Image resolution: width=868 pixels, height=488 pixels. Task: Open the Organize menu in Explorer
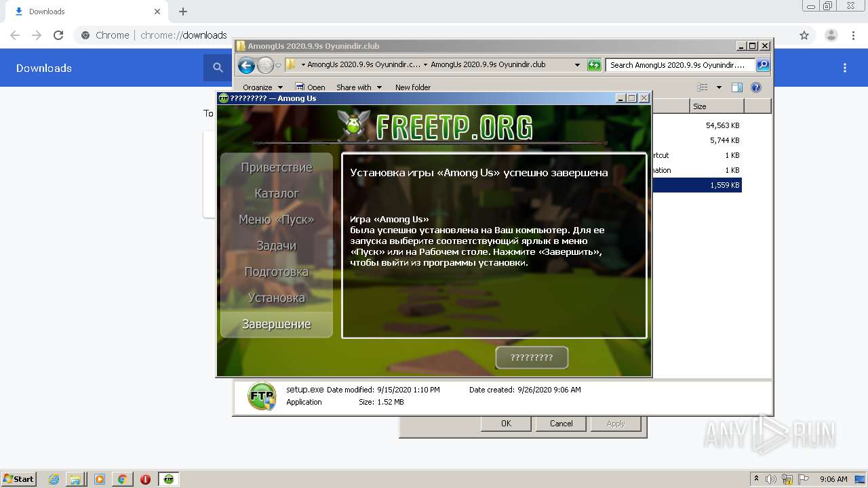pyautogui.click(x=262, y=87)
